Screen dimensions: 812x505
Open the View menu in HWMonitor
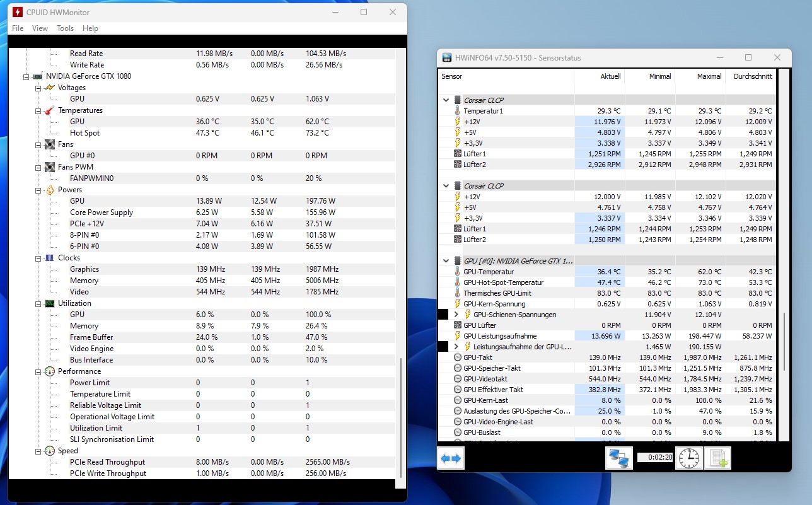tap(40, 28)
